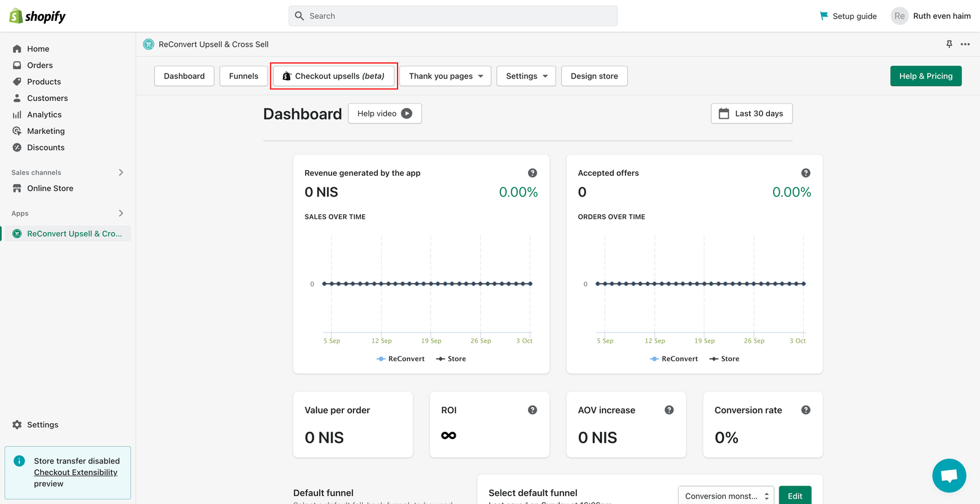This screenshot has height=504, width=980.
Task: Click the ReConvert app icon in the sidebar
Action: 17,234
